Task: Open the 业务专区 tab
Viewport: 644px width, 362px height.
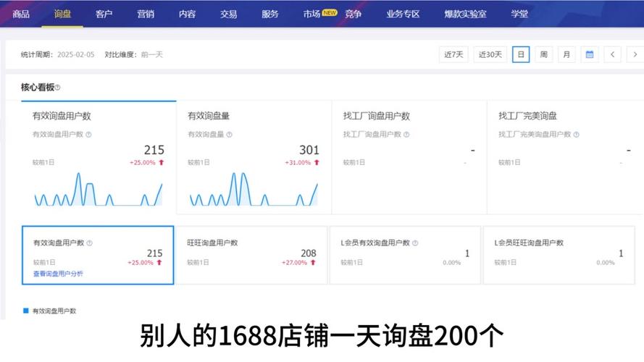Action: (403, 14)
